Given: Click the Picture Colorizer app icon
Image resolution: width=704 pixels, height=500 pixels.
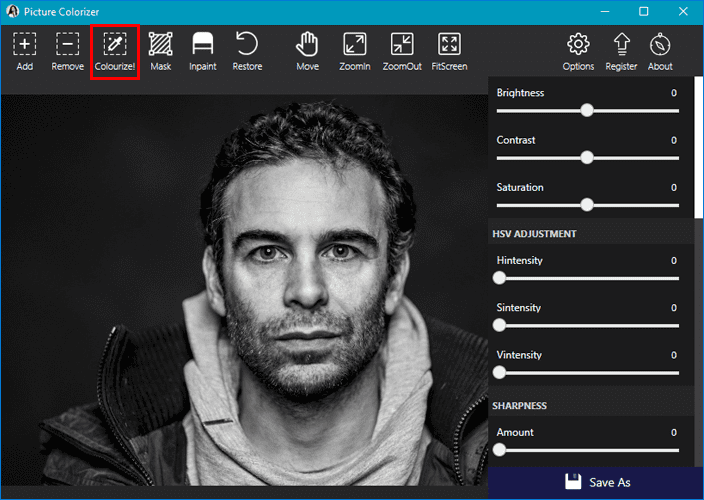Looking at the screenshot, I should (12, 11).
